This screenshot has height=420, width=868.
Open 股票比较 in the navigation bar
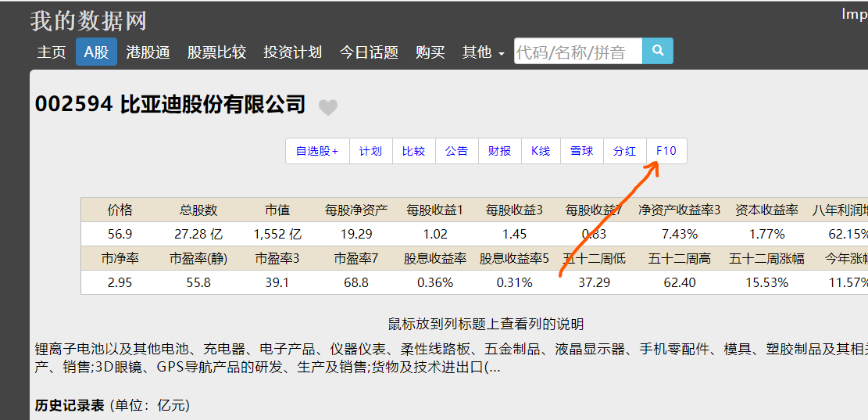(x=216, y=52)
